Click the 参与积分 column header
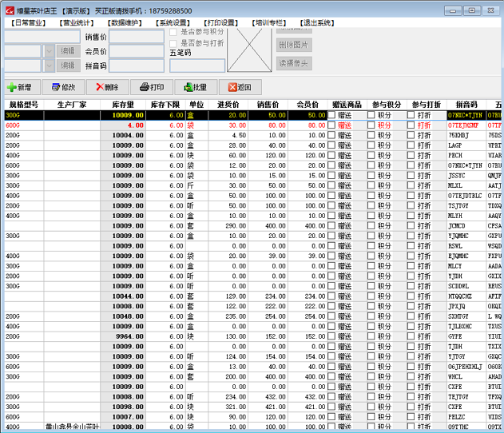 (x=387, y=105)
